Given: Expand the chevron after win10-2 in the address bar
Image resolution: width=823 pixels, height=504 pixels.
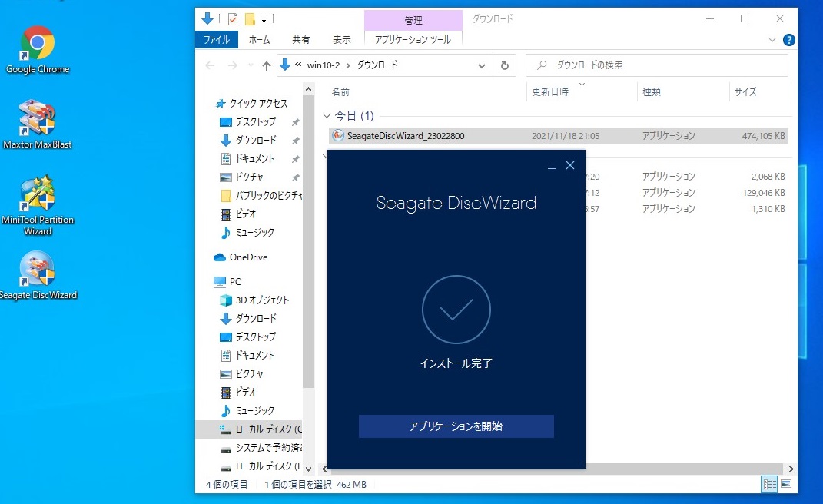Looking at the screenshot, I should pyautogui.click(x=348, y=65).
